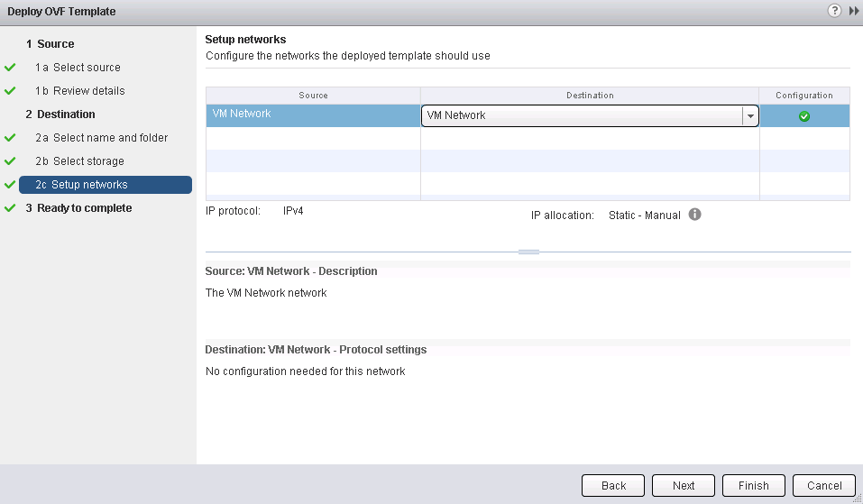Go to step 1b Review details
The width and height of the screenshot is (863, 504).
point(88,91)
